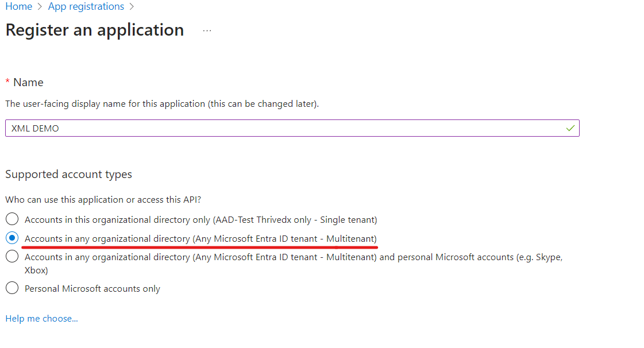Select Multitenant and personal Microsoft accounts option
Screen dimensions: 644x348
click(12, 257)
